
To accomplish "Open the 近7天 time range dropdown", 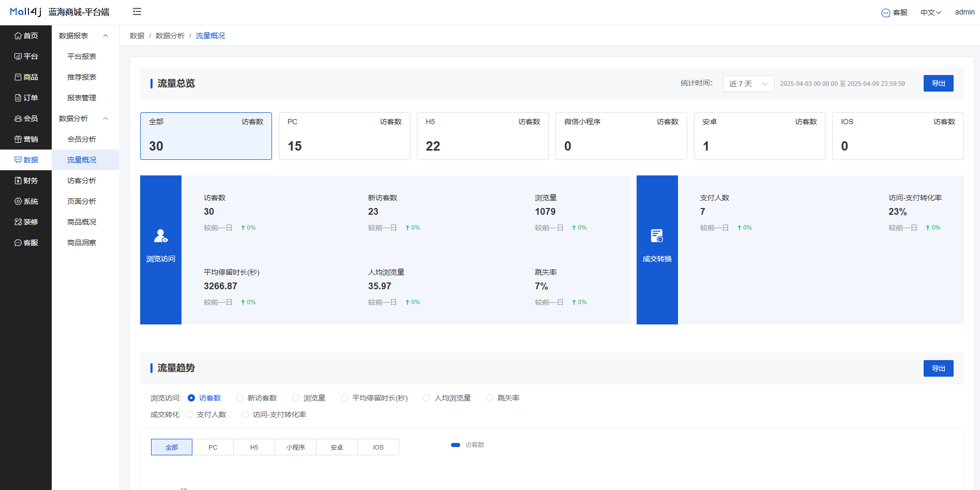I will point(748,84).
